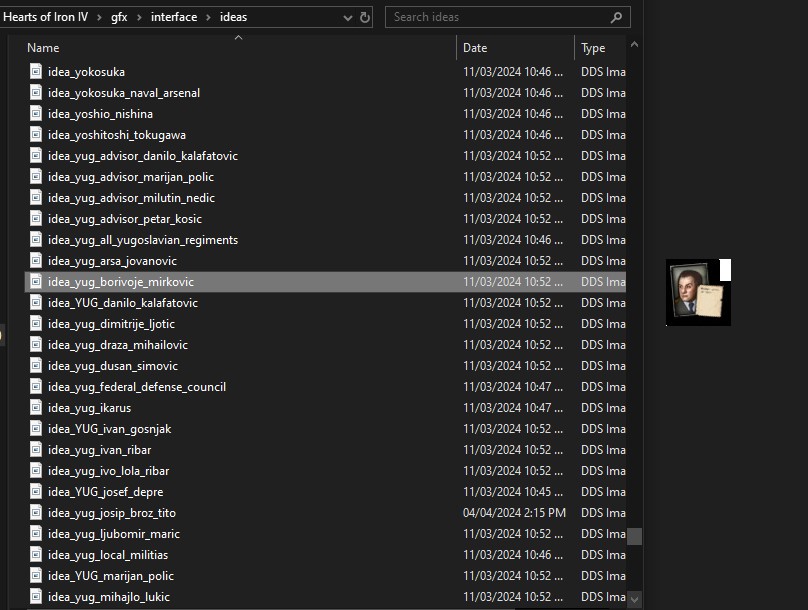The image size is (808, 610).
Task: Navigate to the Hearts of Iron IV breadcrumb folder
Action: point(46,17)
